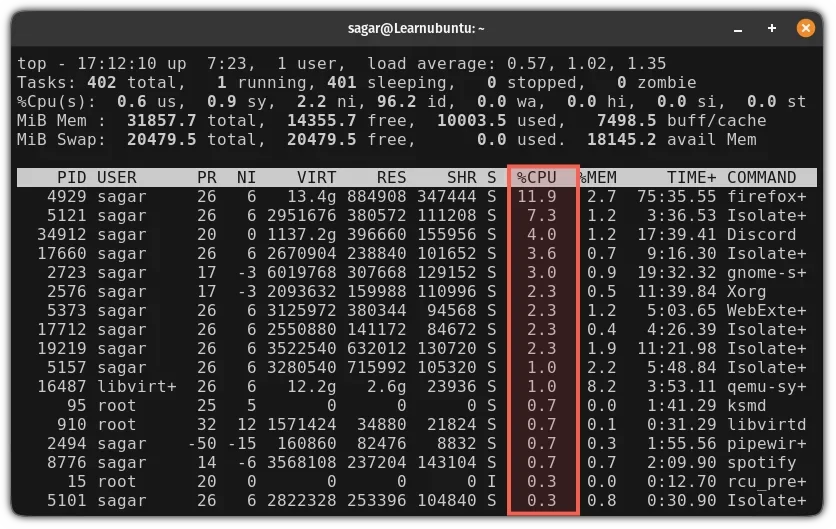Click the pipewir+ command name
The width and height of the screenshot is (836, 529).
pyautogui.click(x=767, y=444)
